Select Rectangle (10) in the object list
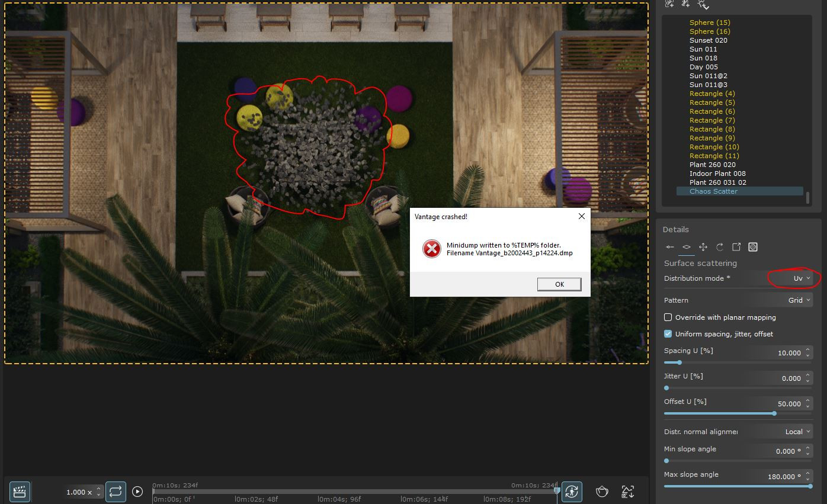This screenshot has width=827, height=504. tap(714, 147)
